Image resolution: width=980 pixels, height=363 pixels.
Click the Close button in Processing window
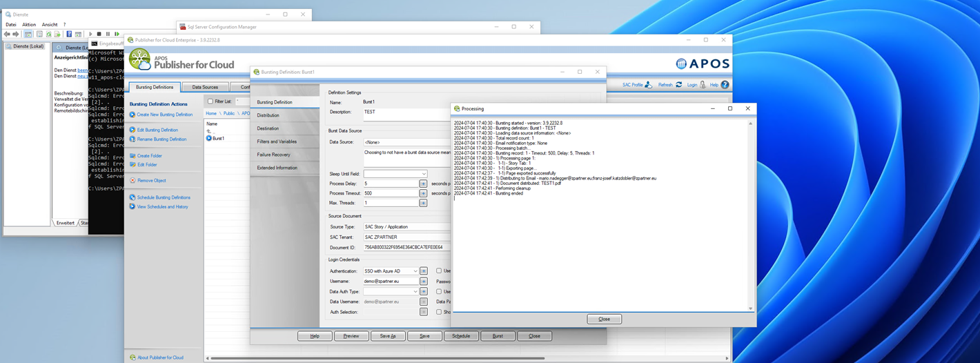[604, 320]
